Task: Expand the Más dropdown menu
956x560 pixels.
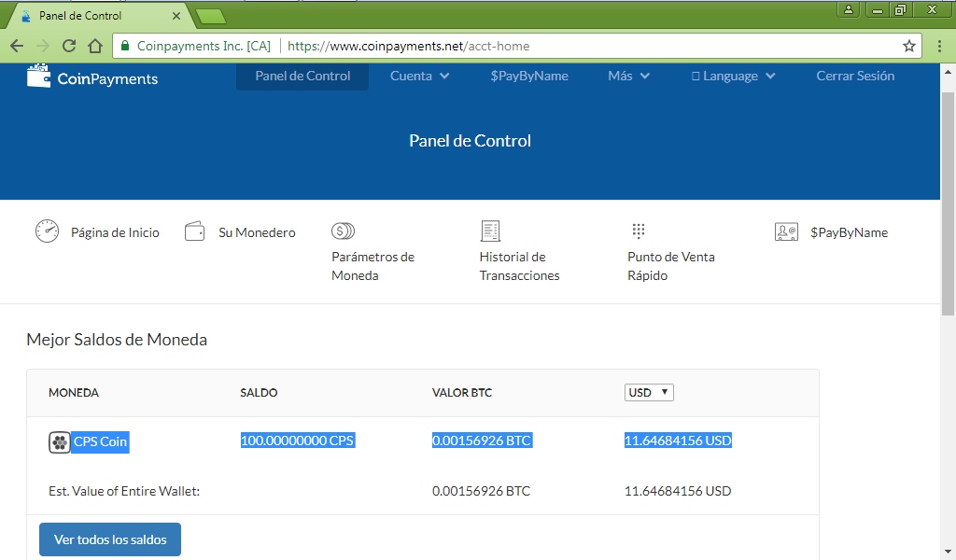Action: click(628, 77)
